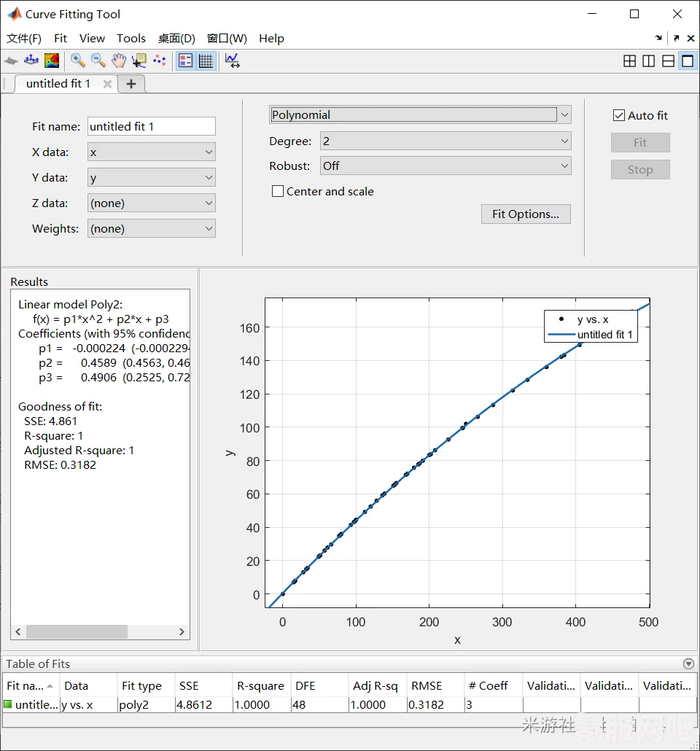The height and width of the screenshot is (751, 700).
Task: Activate the Zoom Out tool
Action: (98, 61)
